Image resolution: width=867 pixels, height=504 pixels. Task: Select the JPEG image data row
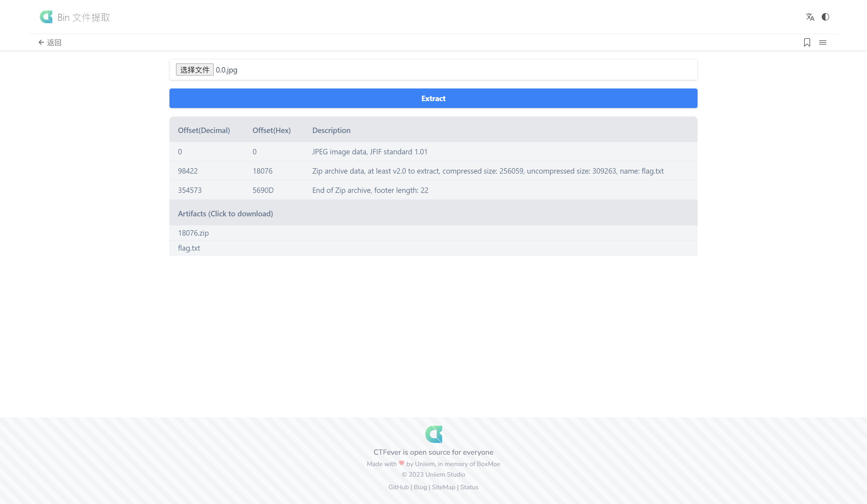point(433,152)
